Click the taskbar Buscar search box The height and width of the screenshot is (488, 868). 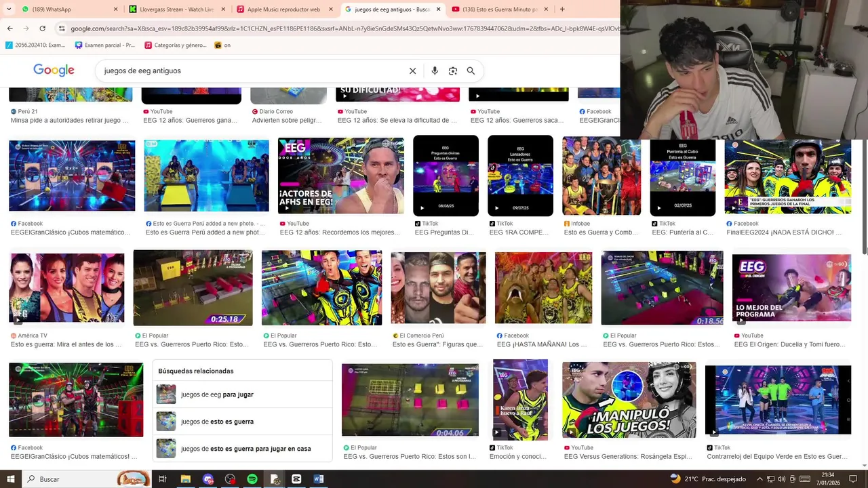point(86,479)
